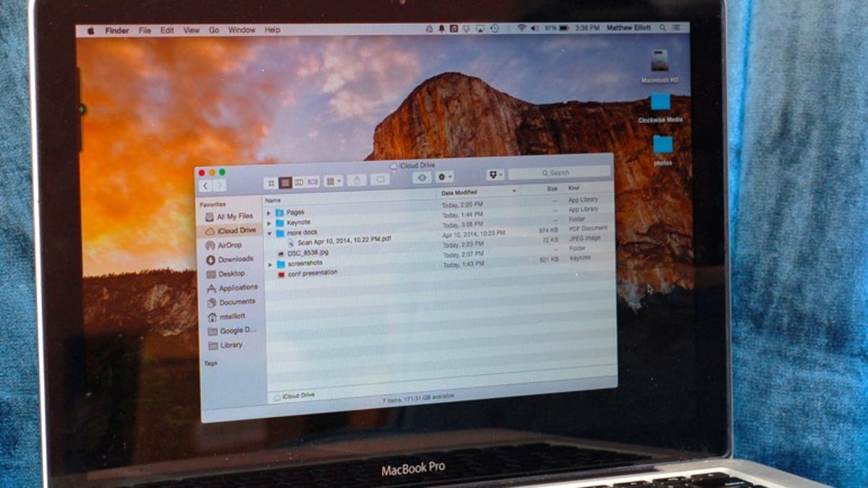Switch Finder to icon view
The width and height of the screenshot is (868, 488).
point(271,183)
